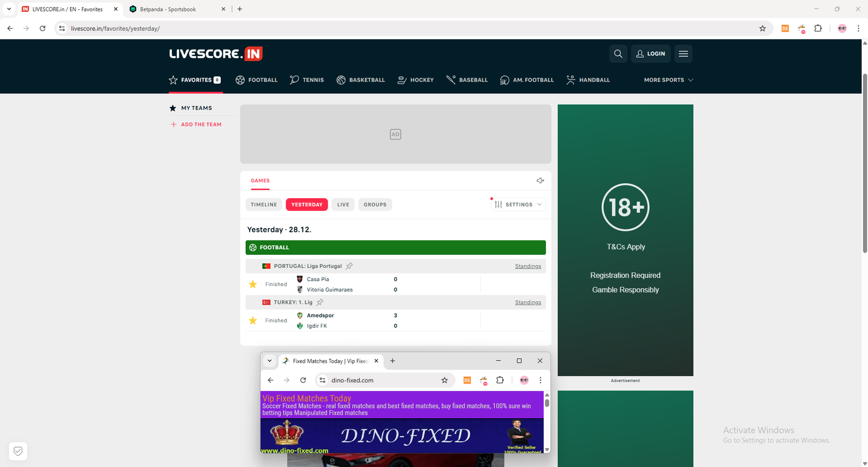Open Standings link for Liga Portugal

(x=528, y=266)
